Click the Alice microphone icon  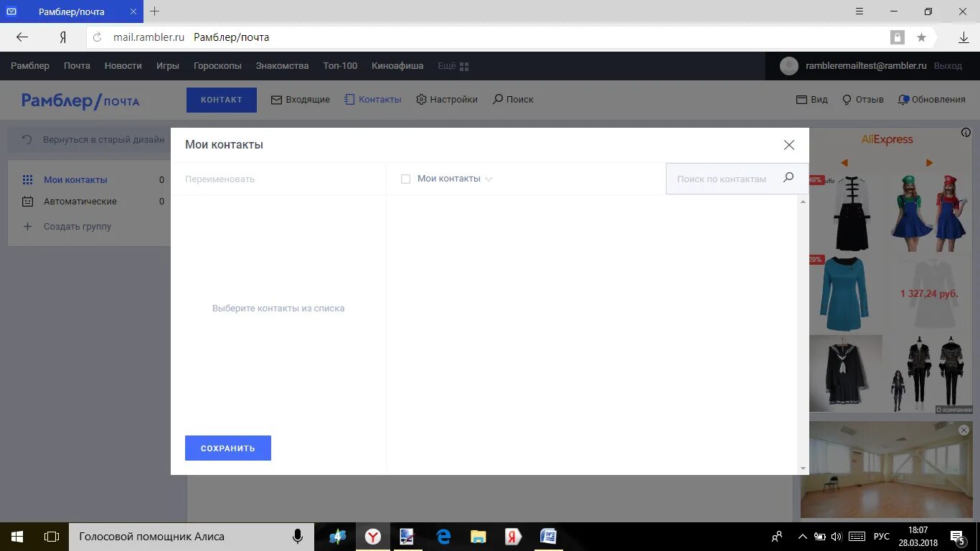point(297,537)
